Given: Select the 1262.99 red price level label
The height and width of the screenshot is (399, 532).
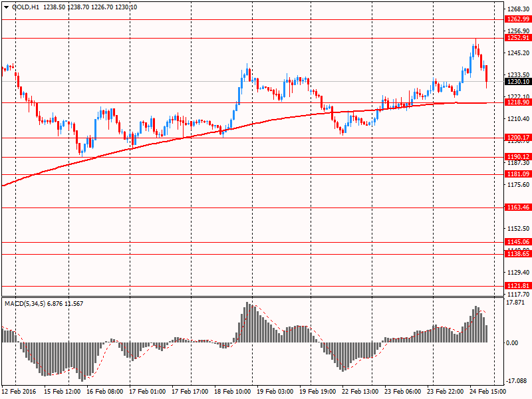Looking at the screenshot, I should 517,19.
